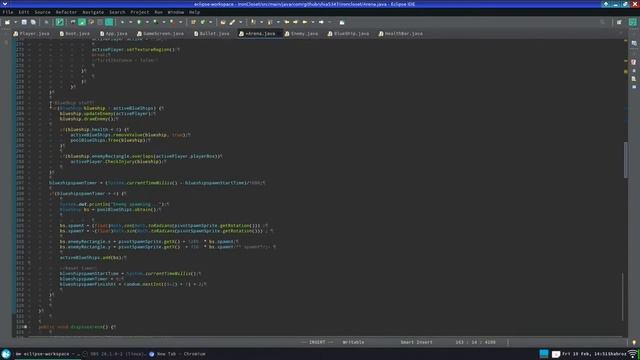Open the Debug launch history dropdown arrow
Image resolution: width=640 pixels, height=360 pixels.
(x=130, y=22)
